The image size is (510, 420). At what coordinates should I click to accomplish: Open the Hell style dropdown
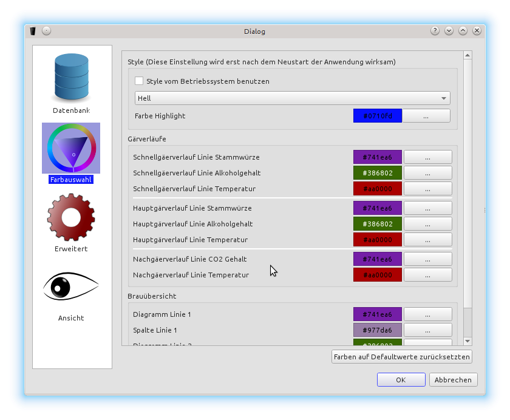tap(292, 98)
